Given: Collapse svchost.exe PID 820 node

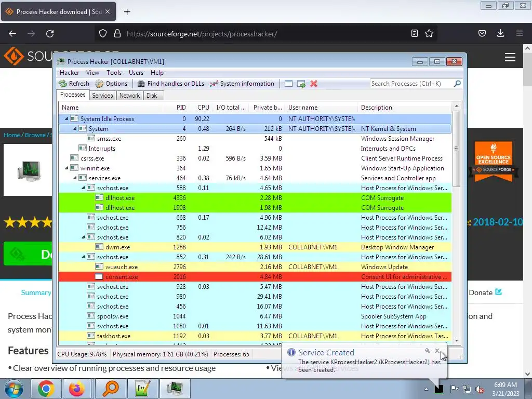Looking at the screenshot, I should point(83,237).
